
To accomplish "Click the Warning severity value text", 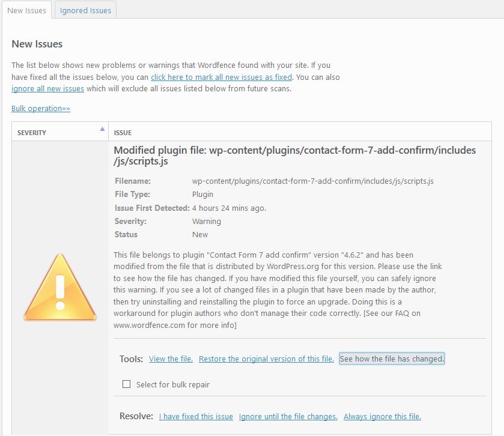I will (x=205, y=221).
